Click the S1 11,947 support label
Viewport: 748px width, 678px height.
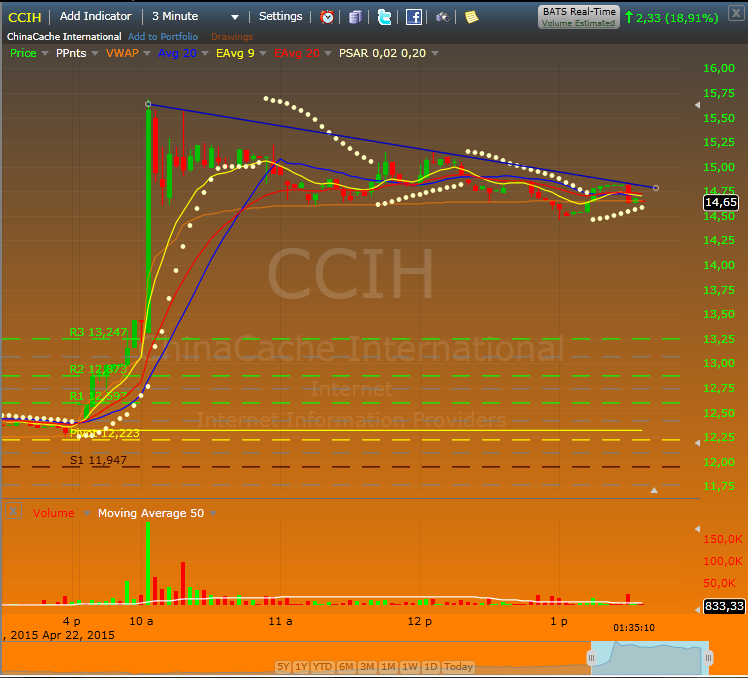(x=98, y=460)
